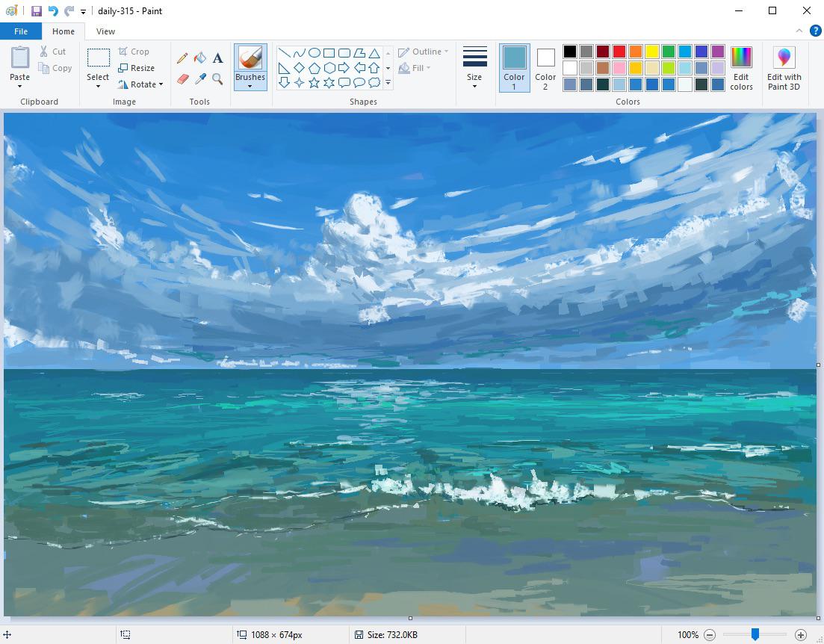Switch to the View tab
824x644 pixels.
(x=105, y=31)
